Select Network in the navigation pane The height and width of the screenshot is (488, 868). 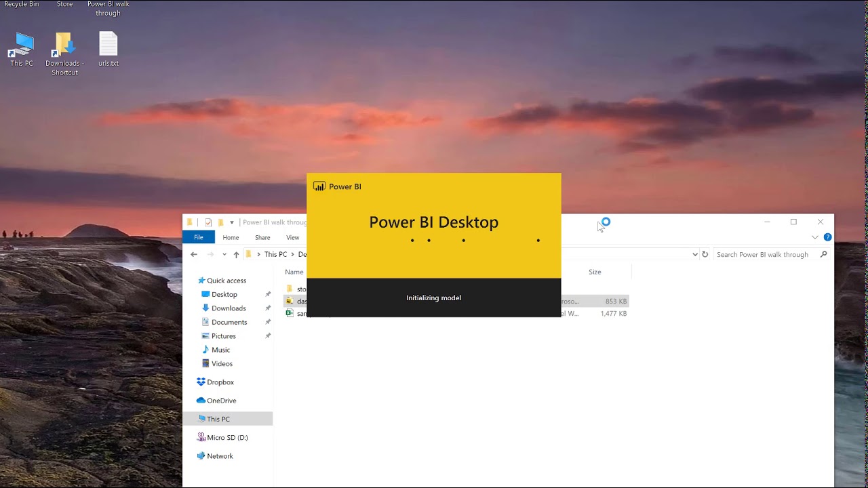tap(220, 456)
